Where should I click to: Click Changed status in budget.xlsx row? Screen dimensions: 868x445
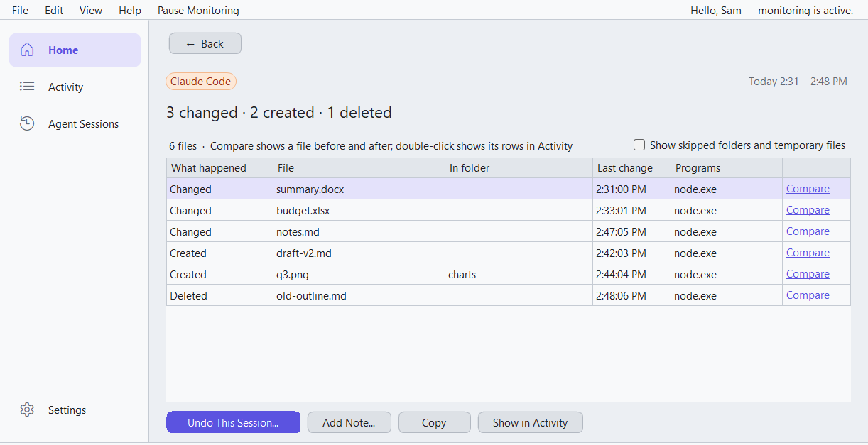tap(219, 211)
